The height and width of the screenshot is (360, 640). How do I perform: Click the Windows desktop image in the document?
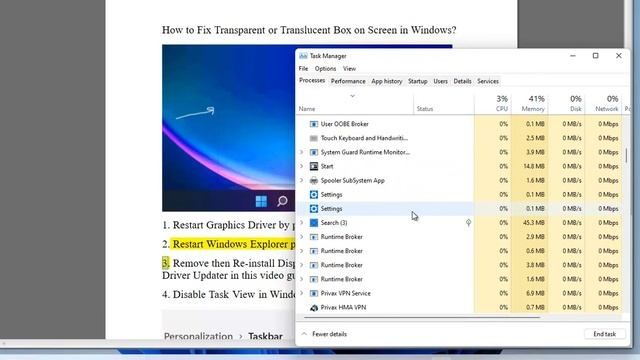pyautogui.click(x=229, y=128)
